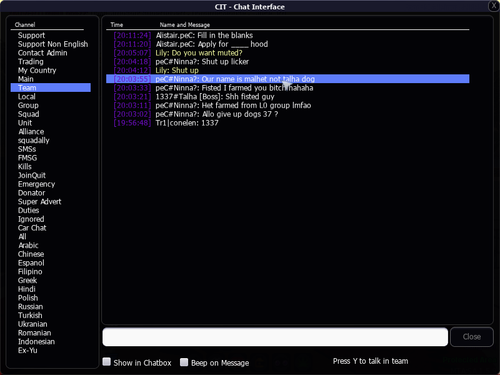The image size is (500, 375).
Task: Close the chat window with X
Action: point(494,6)
